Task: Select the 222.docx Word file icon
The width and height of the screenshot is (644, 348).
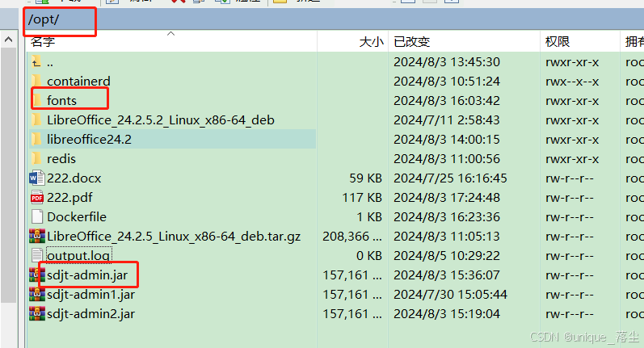Action: coord(37,178)
